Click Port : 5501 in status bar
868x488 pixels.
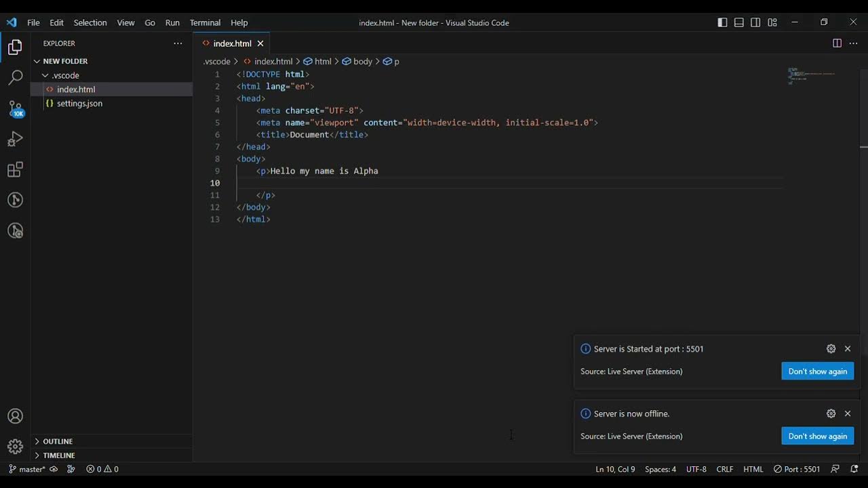click(797, 469)
